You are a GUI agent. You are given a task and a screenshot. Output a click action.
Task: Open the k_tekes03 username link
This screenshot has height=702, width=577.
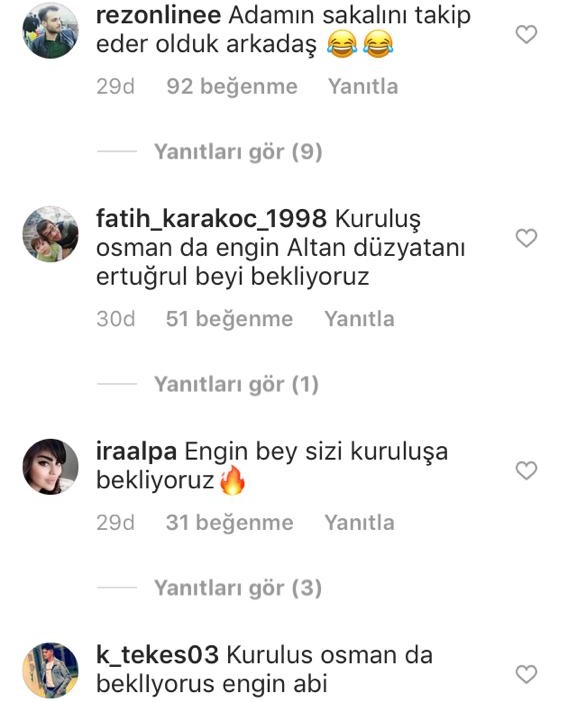[x=158, y=655]
